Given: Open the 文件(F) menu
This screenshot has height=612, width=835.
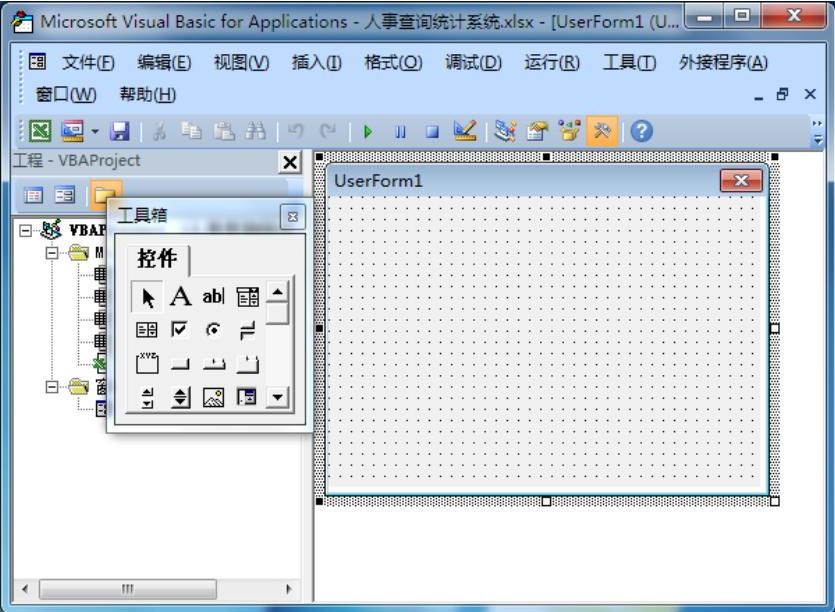Looking at the screenshot, I should pos(88,62).
